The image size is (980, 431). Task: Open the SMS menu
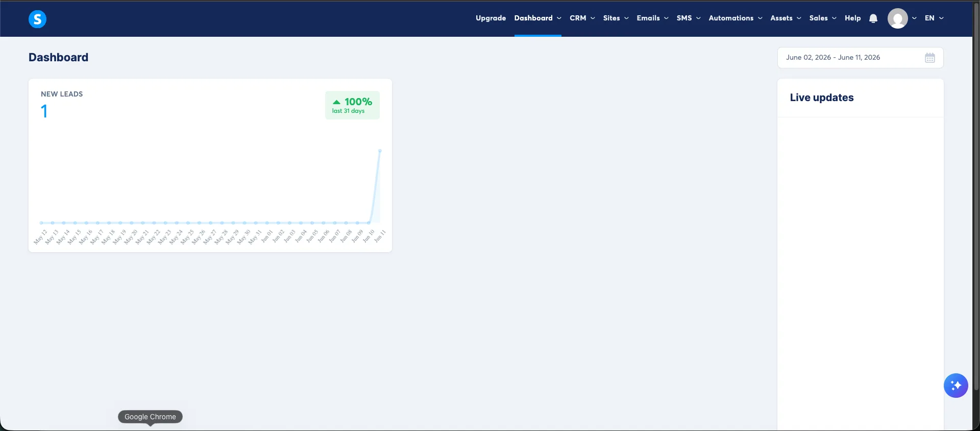pos(689,18)
